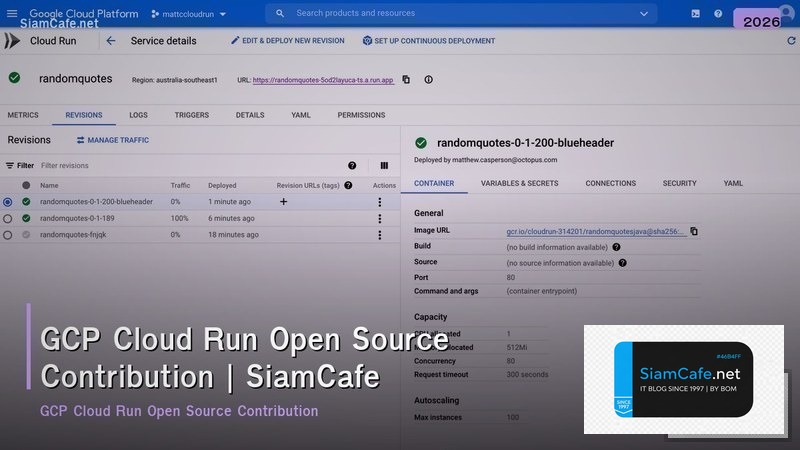Click the '(container entrypoint)' value
800x450 pixels.
pyautogui.click(x=541, y=291)
